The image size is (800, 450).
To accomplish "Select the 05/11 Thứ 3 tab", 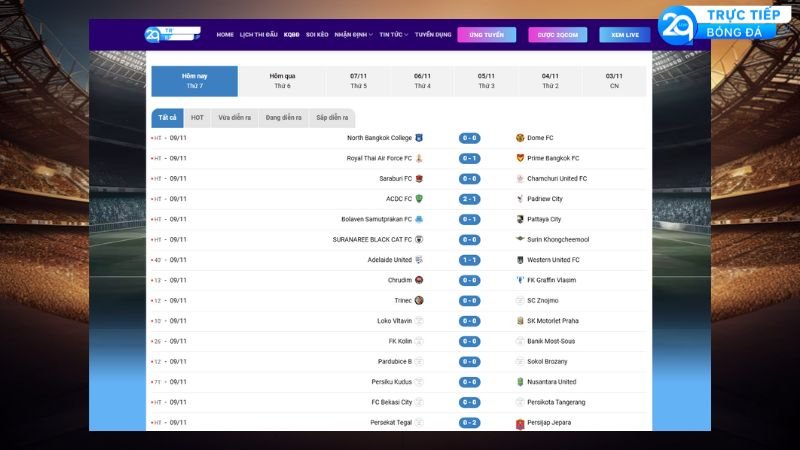I will click(x=486, y=81).
